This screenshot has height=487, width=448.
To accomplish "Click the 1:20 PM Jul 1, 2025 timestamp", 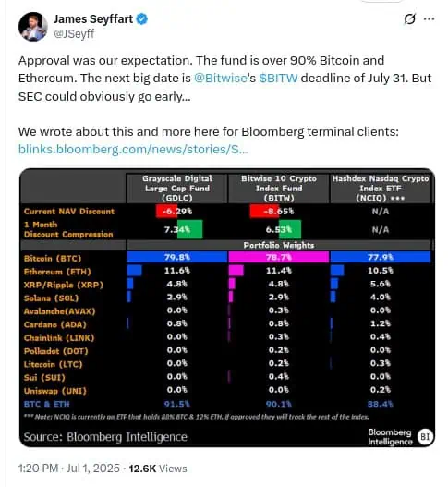I will coord(69,468).
